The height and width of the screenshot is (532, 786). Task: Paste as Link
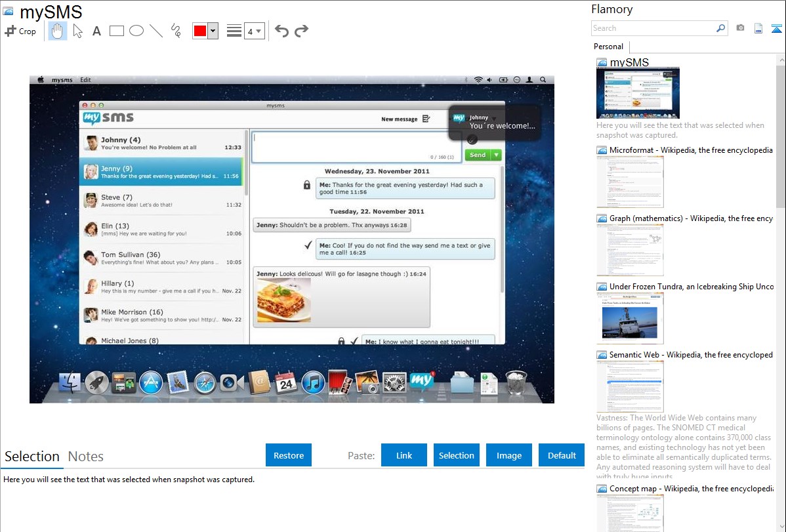(x=404, y=455)
